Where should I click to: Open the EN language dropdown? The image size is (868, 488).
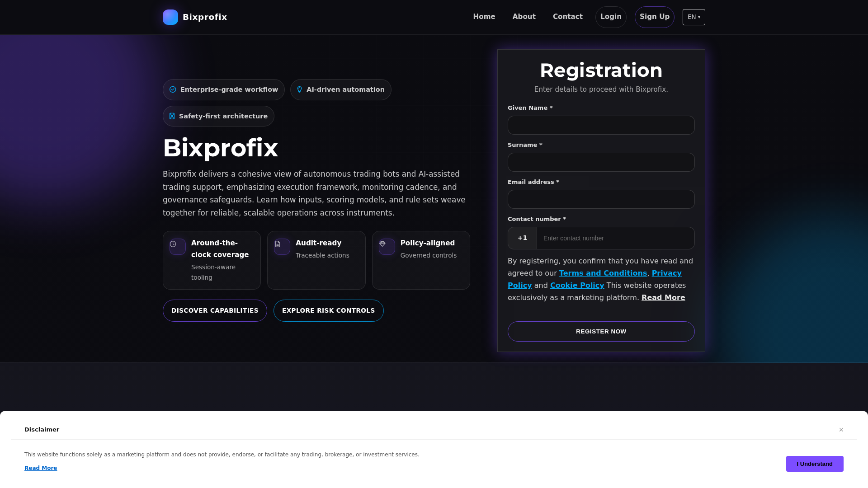coord(694,17)
